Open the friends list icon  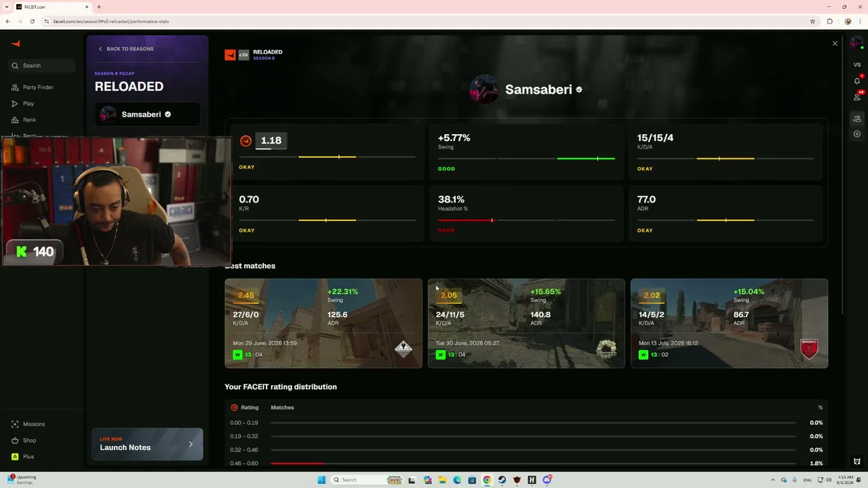tap(857, 97)
